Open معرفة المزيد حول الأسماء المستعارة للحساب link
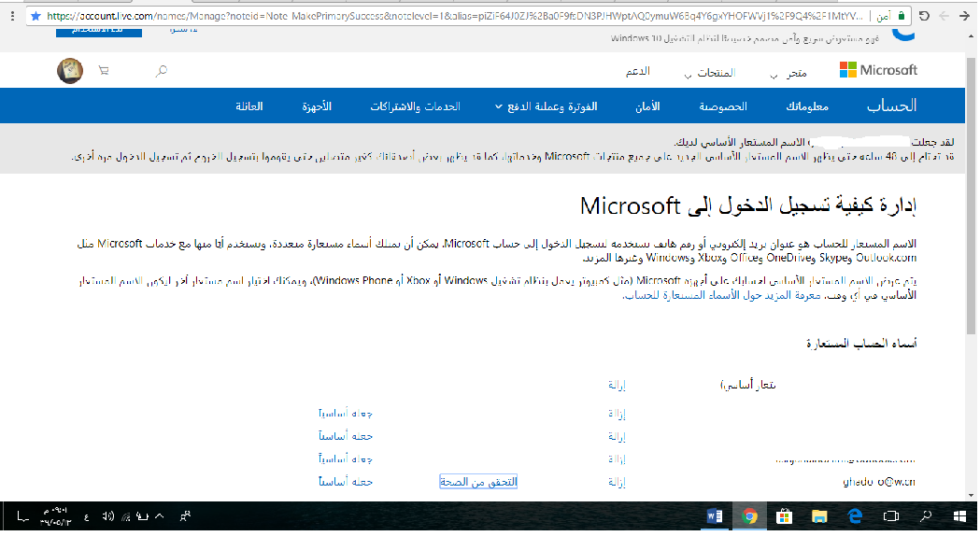Viewport: 980px width, 536px height. 721,295
